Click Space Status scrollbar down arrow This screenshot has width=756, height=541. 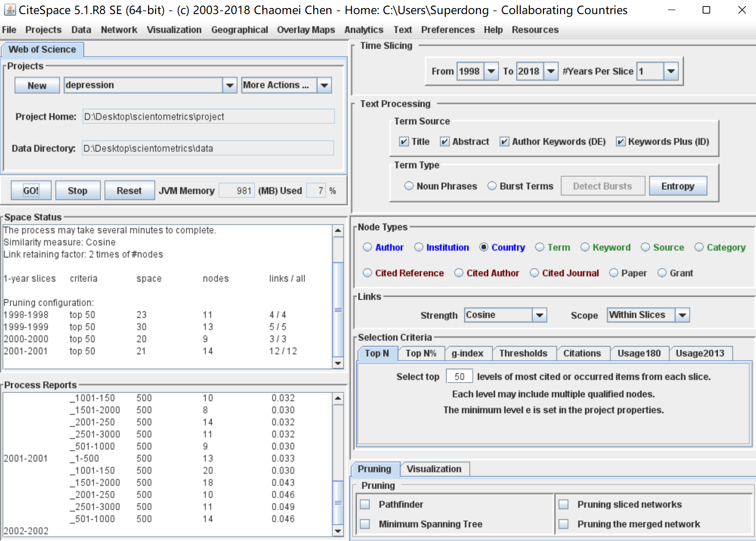click(338, 363)
